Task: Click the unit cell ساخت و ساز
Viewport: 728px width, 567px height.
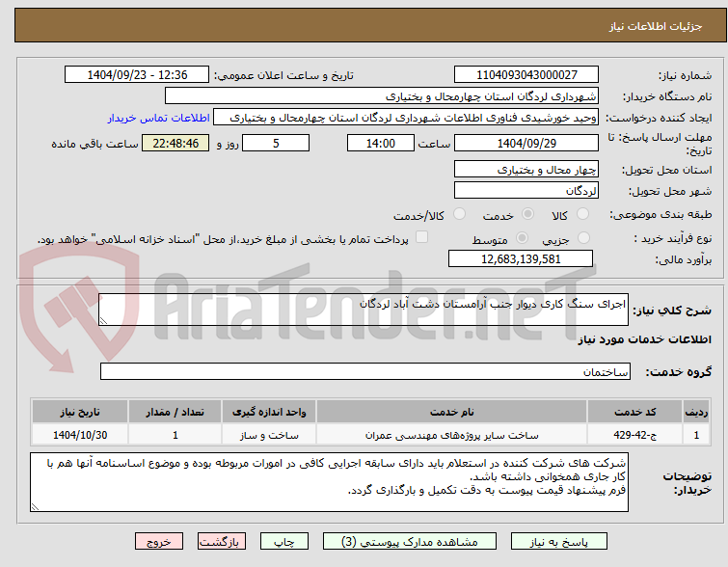Action: 269,435
